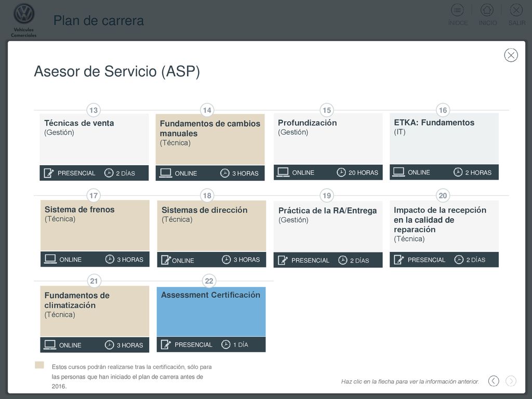The height and width of the screenshot is (399, 532).
Task: Click the Haz clic en la flecha hint text
Action: 410,382
